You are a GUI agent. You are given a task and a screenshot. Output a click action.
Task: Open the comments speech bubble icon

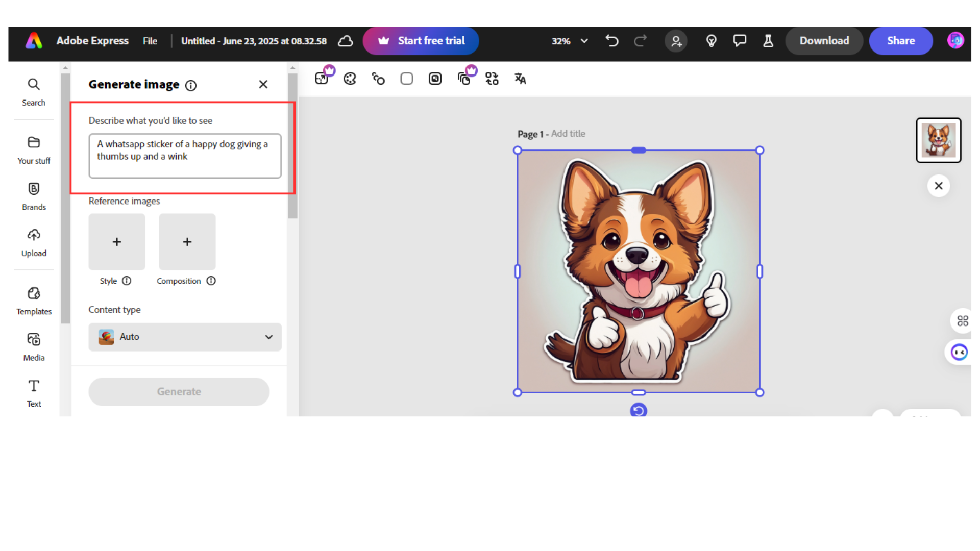(x=740, y=41)
